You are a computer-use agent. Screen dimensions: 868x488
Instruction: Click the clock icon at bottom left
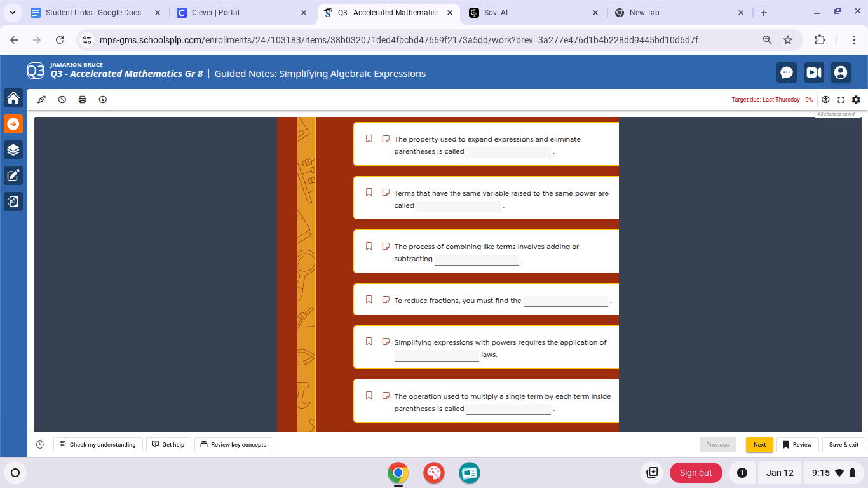click(x=40, y=445)
